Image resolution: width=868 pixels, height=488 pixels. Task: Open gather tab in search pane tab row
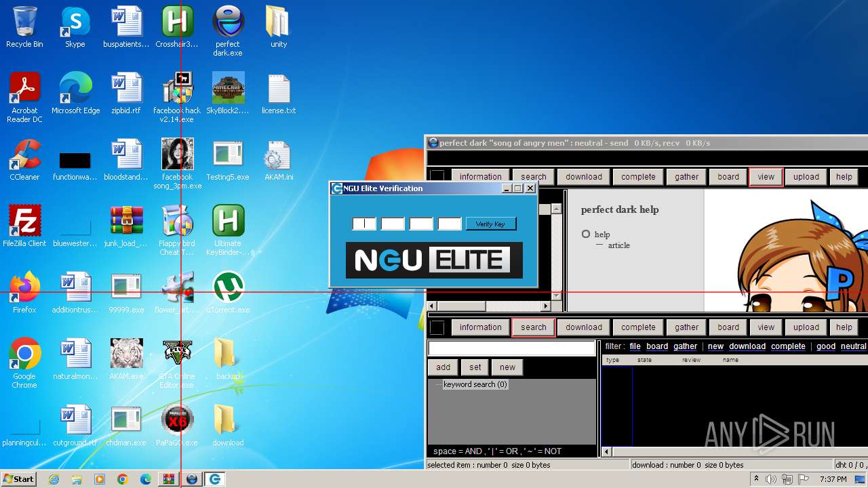pos(686,327)
